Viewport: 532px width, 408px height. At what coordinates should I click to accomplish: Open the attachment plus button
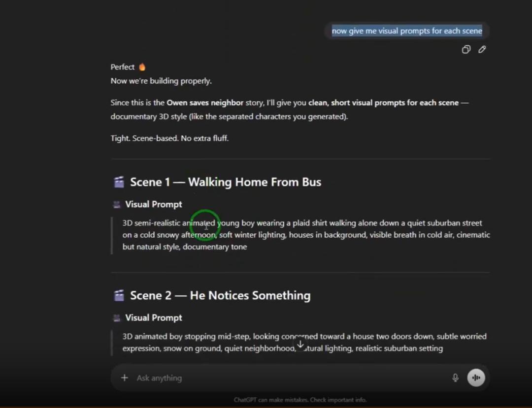pyautogui.click(x=125, y=378)
